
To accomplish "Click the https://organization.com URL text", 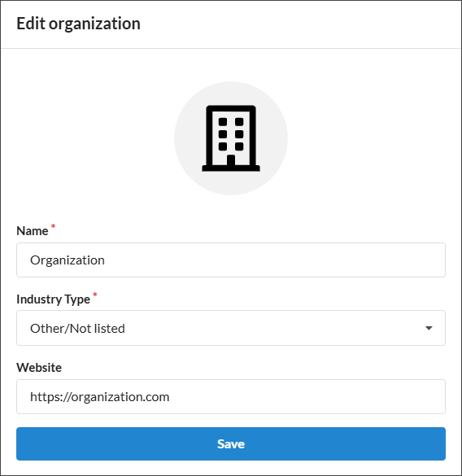I will pos(99,397).
